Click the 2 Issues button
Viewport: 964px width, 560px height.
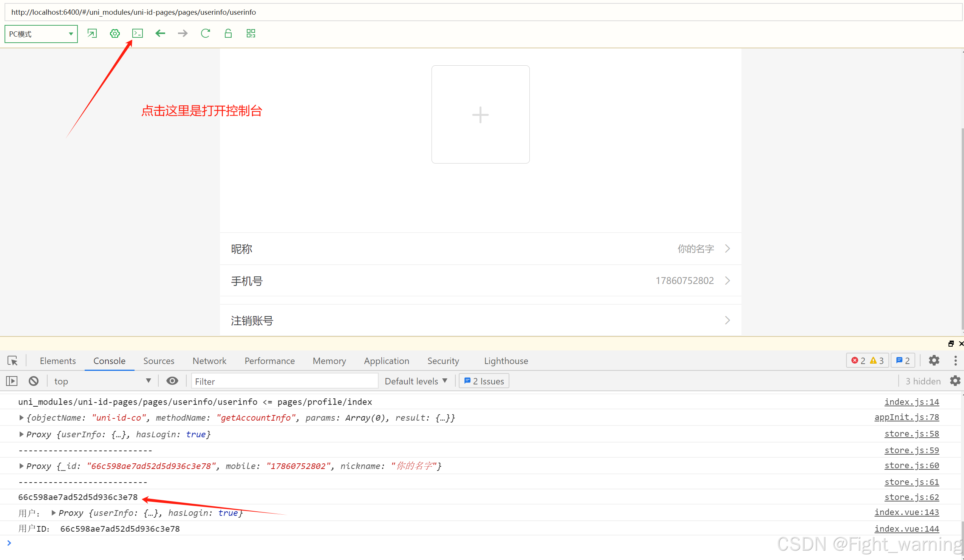click(484, 381)
